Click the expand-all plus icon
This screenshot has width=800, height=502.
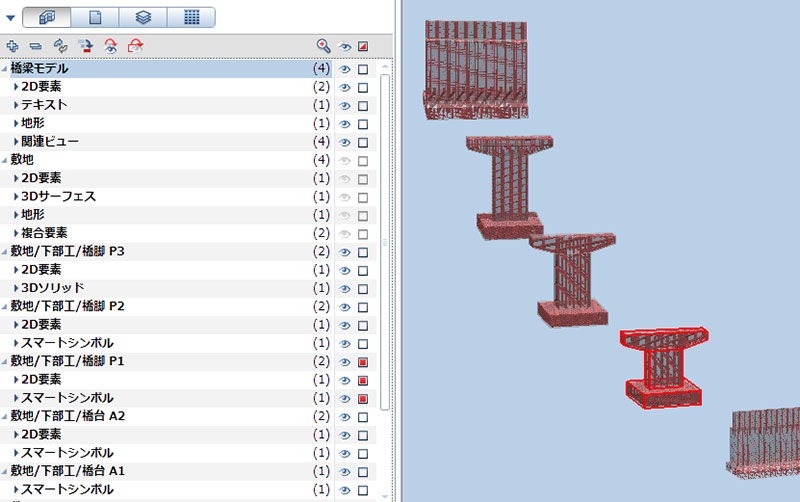pos(12,46)
